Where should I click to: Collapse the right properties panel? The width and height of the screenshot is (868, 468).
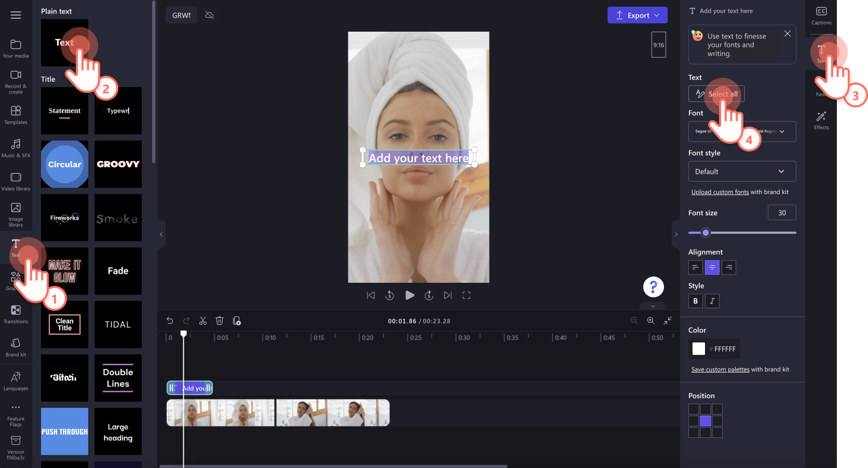[x=676, y=234]
